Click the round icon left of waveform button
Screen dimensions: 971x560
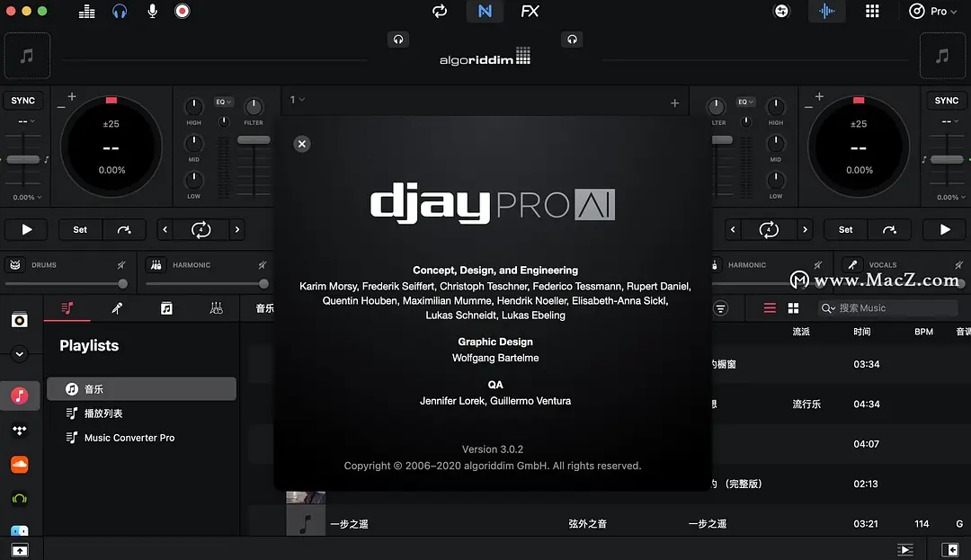tap(782, 11)
